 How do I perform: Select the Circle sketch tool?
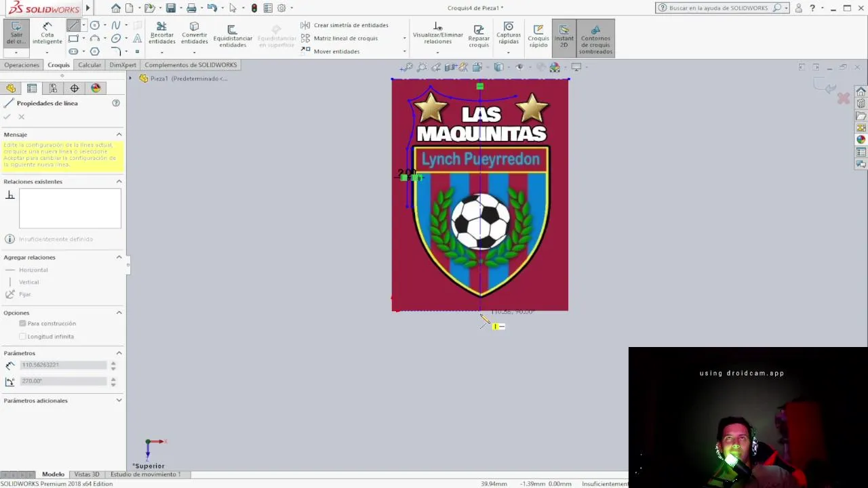pyautogui.click(x=94, y=25)
